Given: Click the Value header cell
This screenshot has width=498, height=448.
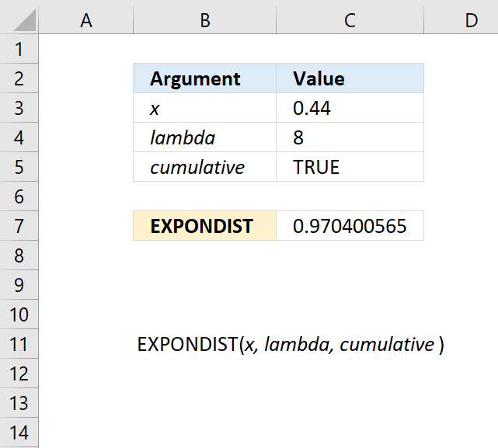Looking at the screenshot, I should 350,78.
